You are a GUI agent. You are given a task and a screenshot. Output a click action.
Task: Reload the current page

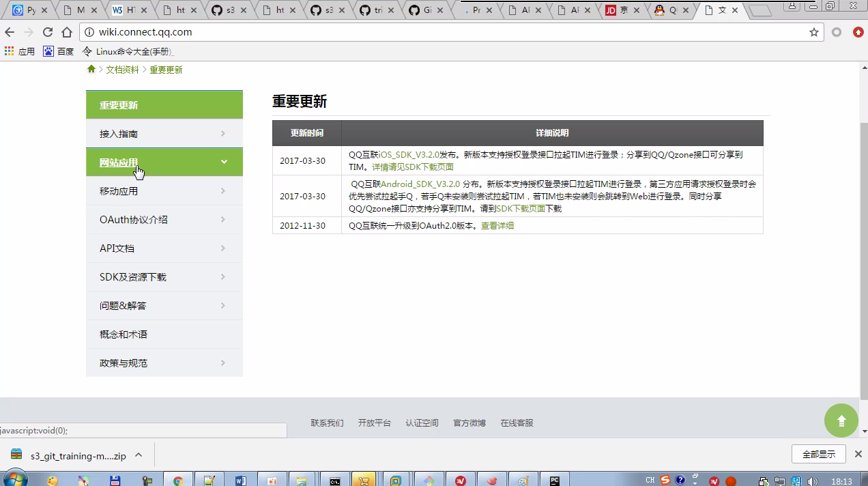pyautogui.click(x=48, y=32)
